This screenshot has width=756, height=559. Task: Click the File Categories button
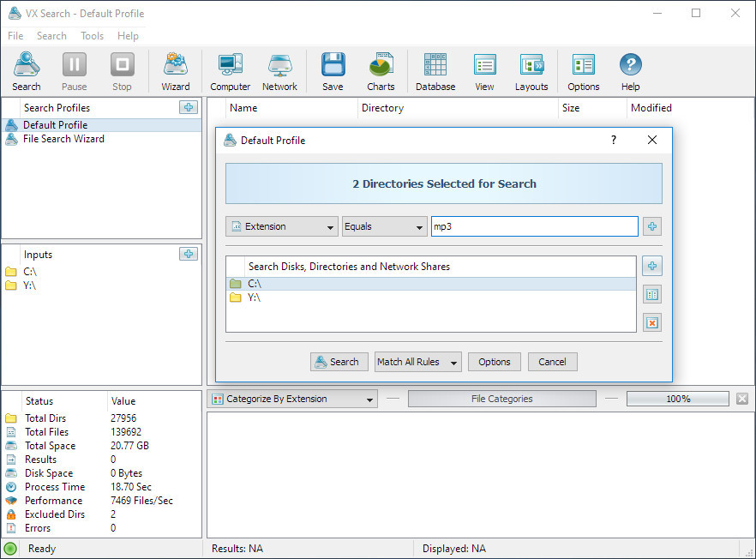click(x=502, y=399)
